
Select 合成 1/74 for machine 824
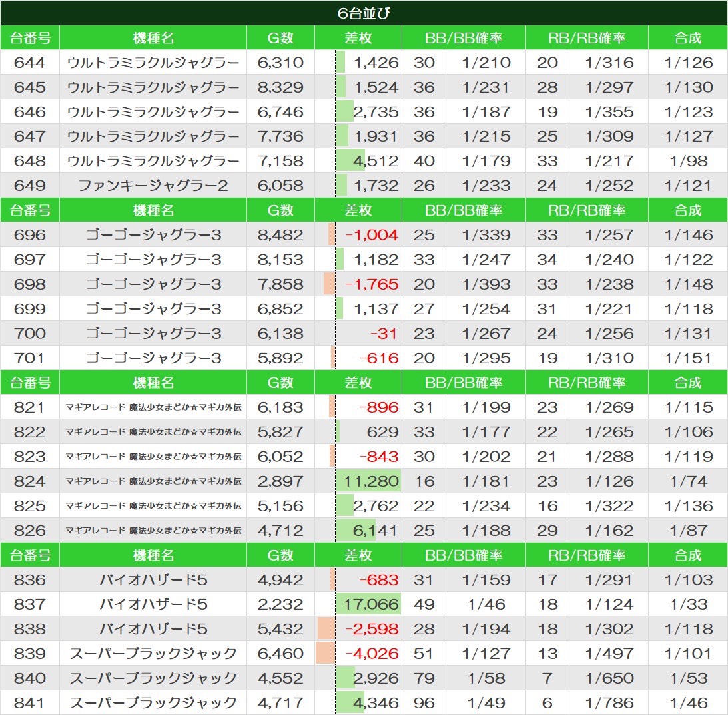point(688,481)
